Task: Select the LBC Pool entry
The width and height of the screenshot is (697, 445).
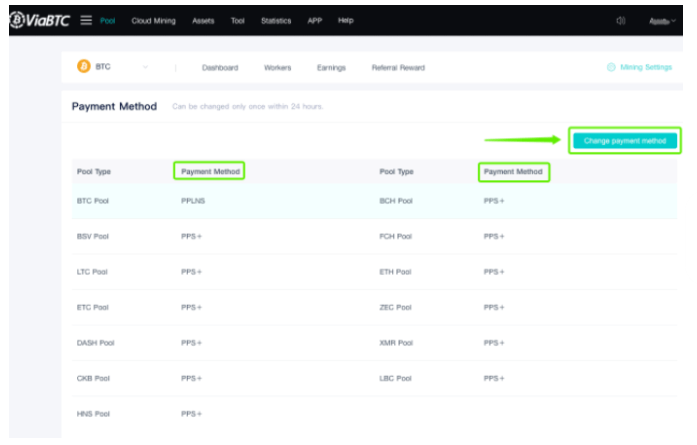Action: (x=395, y=379)
